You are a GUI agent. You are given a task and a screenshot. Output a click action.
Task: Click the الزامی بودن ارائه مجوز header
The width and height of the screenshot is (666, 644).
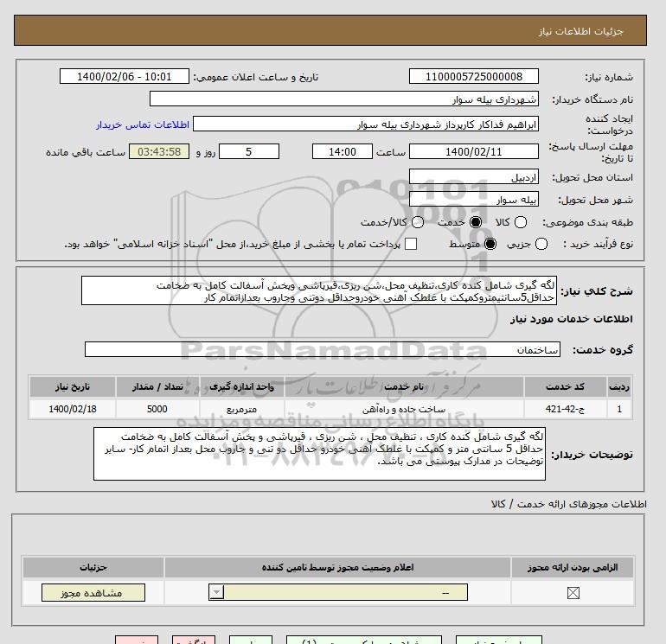tap(573, 567)
